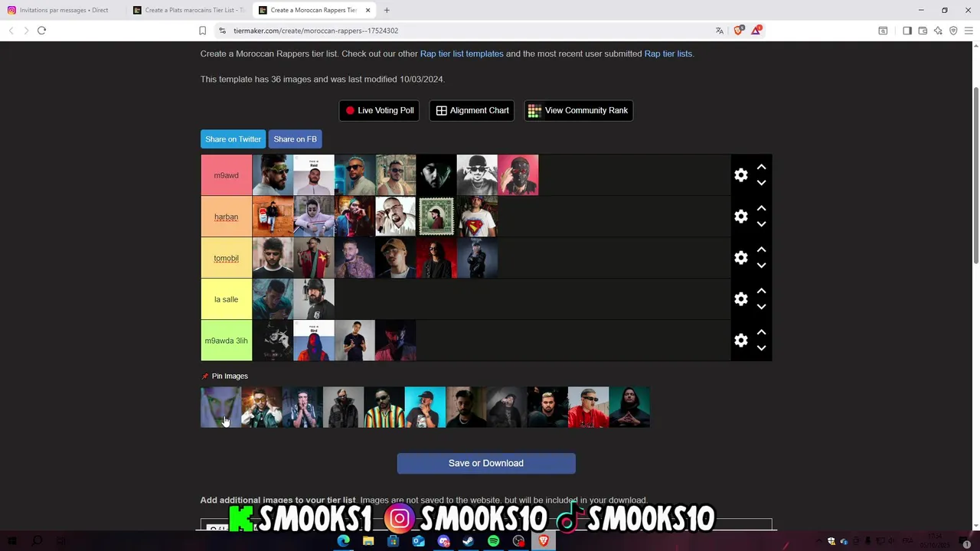Open the Brave hamburger menu
Viewport: 980px width, 551px height.
coord(969,31)
